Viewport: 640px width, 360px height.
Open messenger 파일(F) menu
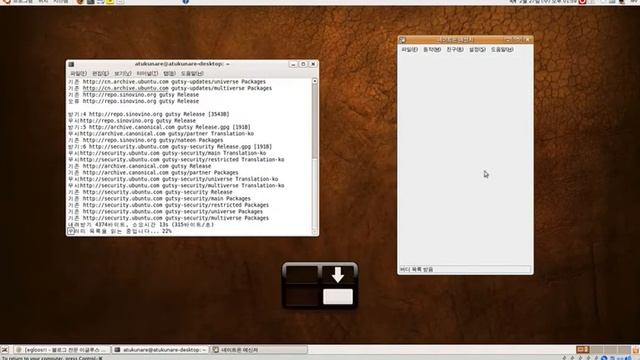pyautogui.click(x=409, y=49)
